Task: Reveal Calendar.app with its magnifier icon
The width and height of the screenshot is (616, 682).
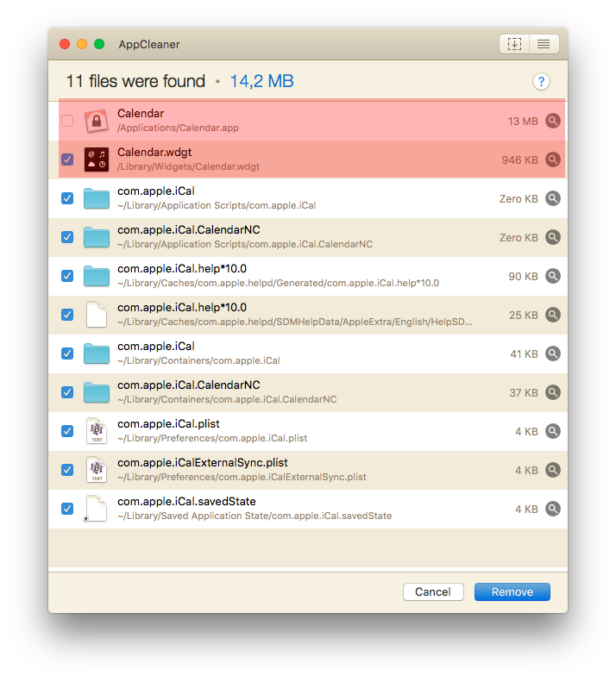Action: (553, 121)
